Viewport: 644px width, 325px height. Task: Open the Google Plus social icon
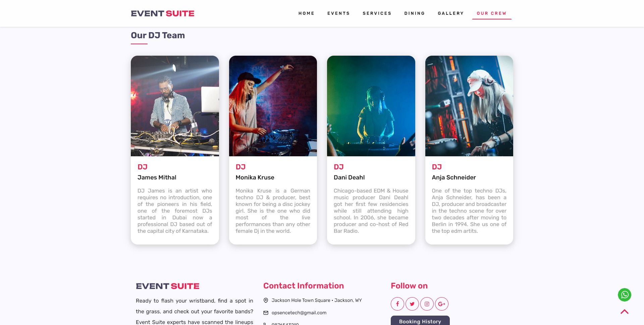442,304
